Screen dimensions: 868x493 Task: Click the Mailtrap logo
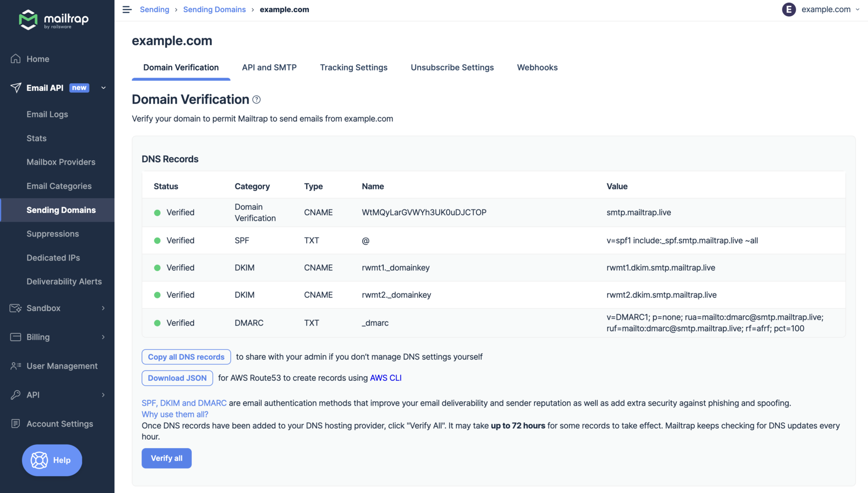tap(52, 20)
